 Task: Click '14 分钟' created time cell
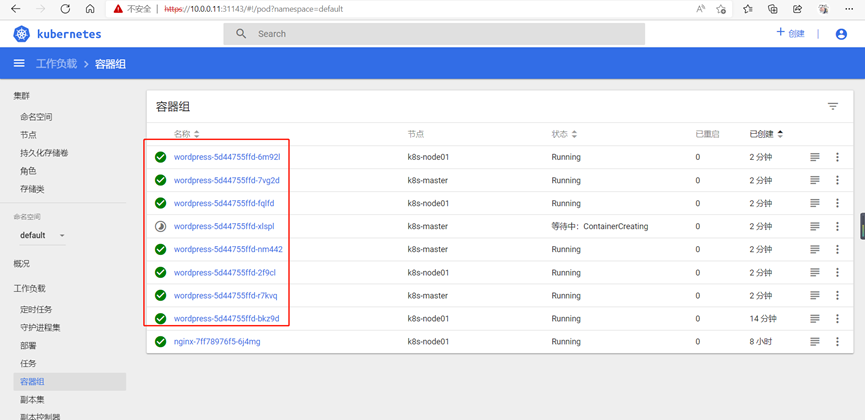tap(761, 318)
